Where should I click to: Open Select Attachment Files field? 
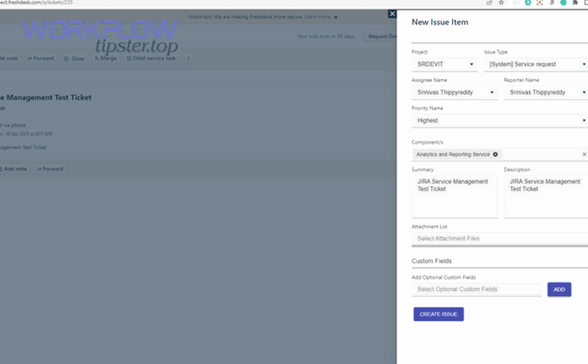500,239
